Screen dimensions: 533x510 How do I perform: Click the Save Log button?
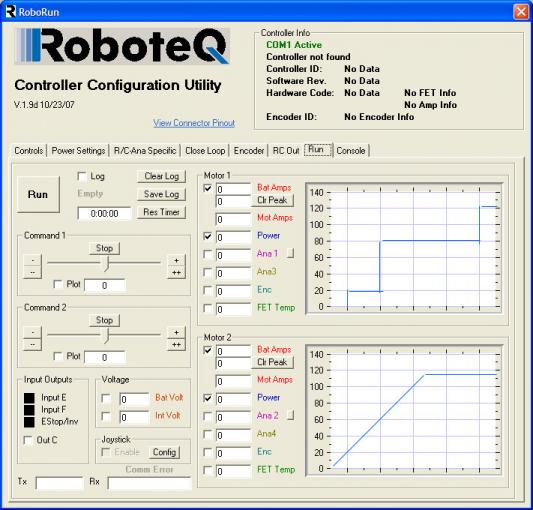pos(161,194)
